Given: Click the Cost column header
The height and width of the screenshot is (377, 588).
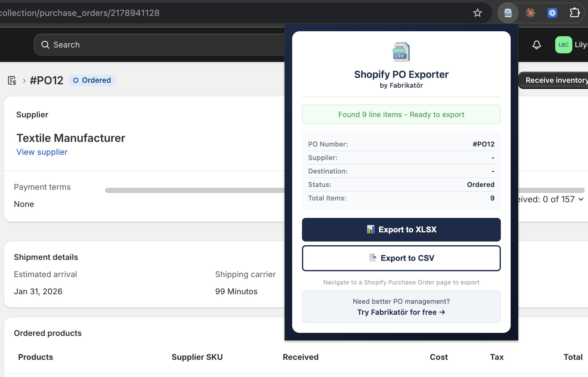Looking at the screenshot, I should (x=439, y=357).
